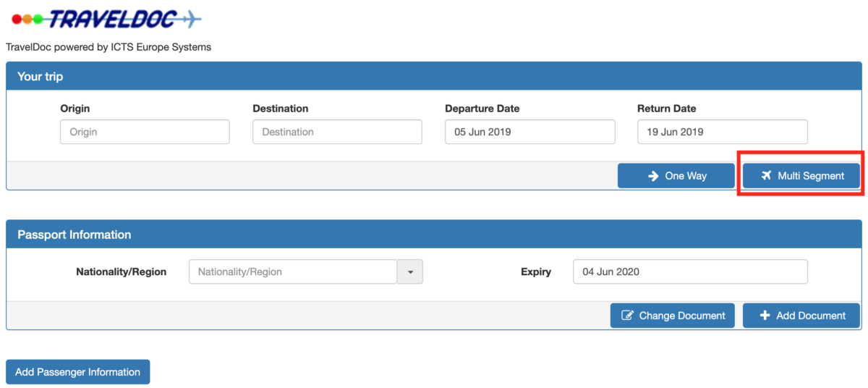Viewport: 868px width, 388px height.
Task: Select the Passport Information panel header
Action: (434, 235)
